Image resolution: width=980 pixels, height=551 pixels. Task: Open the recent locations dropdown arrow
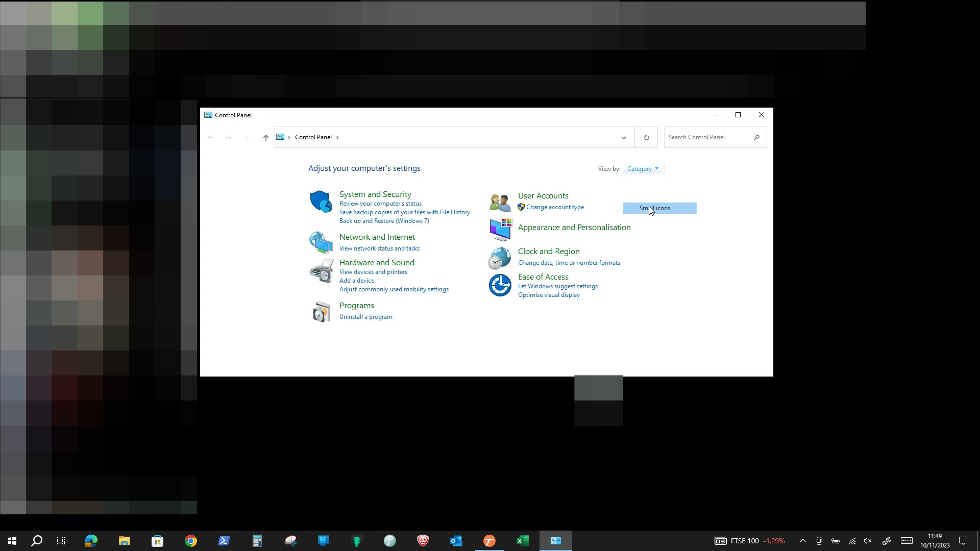247,137
